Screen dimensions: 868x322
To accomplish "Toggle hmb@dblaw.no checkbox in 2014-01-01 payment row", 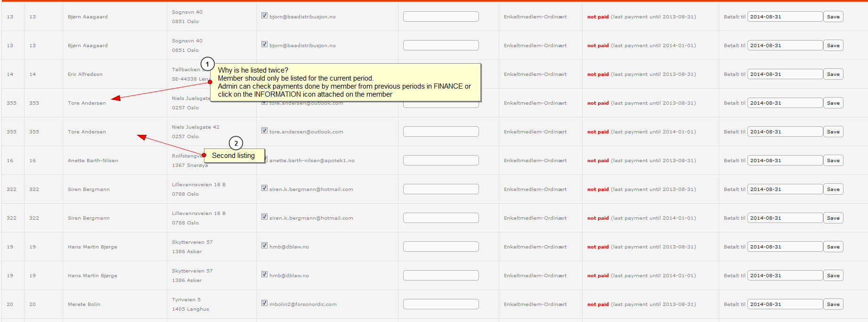I will click(264, 274).
